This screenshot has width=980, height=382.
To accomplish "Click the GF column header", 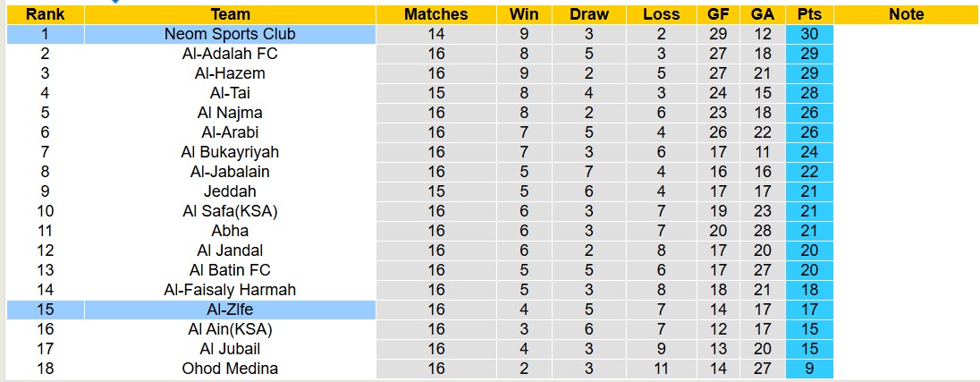I will (x=717, y=14).
